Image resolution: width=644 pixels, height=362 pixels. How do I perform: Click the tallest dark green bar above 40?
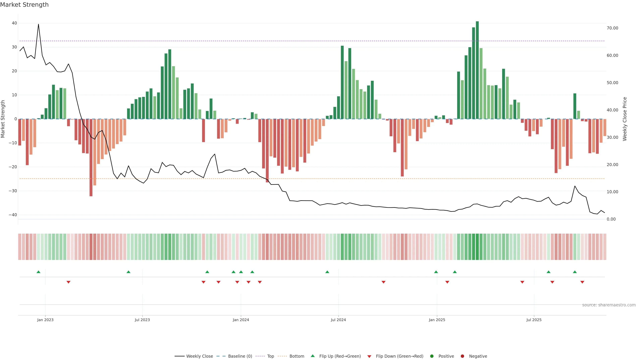click(x=477, y=70)
